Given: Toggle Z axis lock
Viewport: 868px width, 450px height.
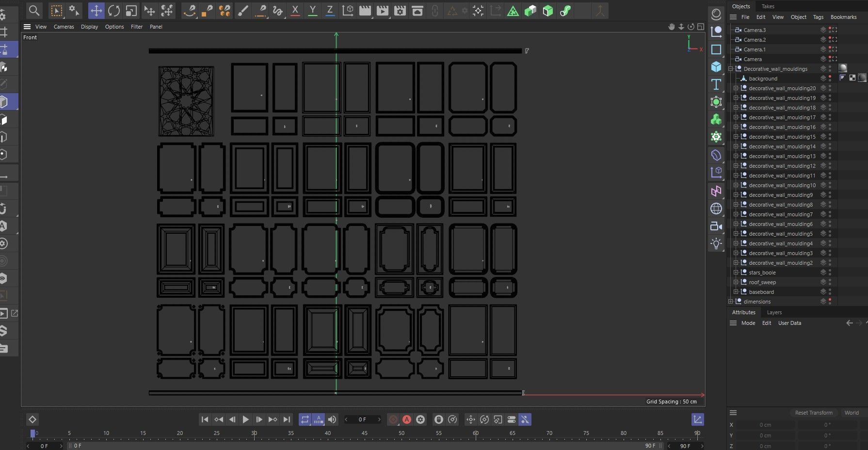Looking at the screenshot, I should [330, 10].
